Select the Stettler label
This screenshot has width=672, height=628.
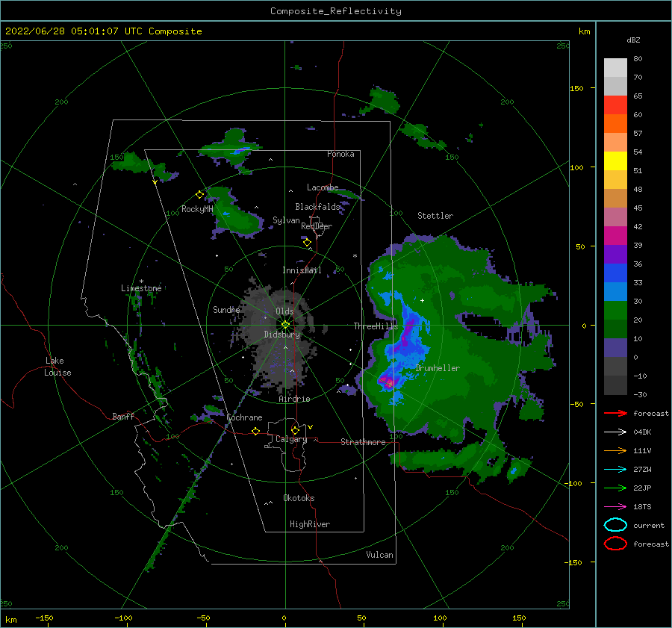(x=435, y=216)
